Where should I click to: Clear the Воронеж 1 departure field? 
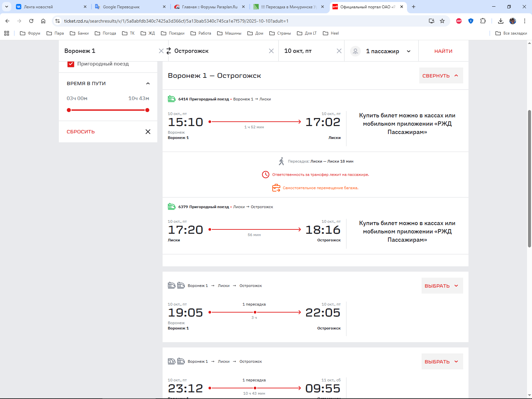coord(161,51)
